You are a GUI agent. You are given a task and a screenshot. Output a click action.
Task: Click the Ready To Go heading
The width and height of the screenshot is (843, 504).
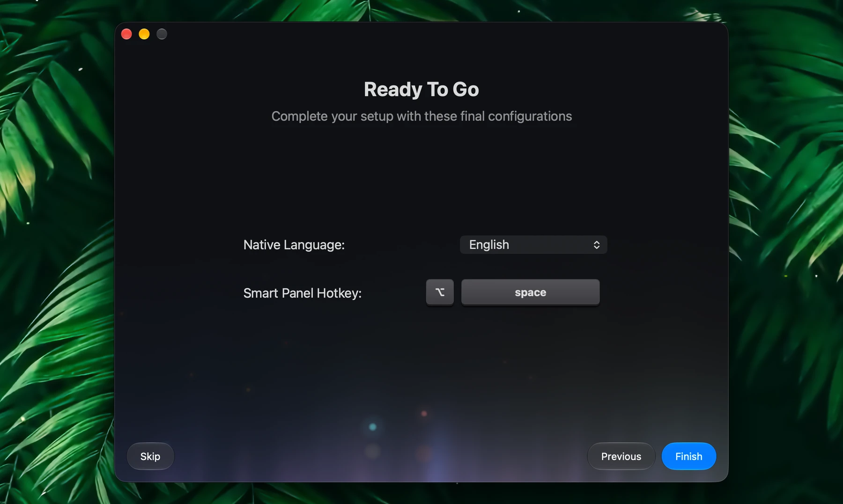421,89
